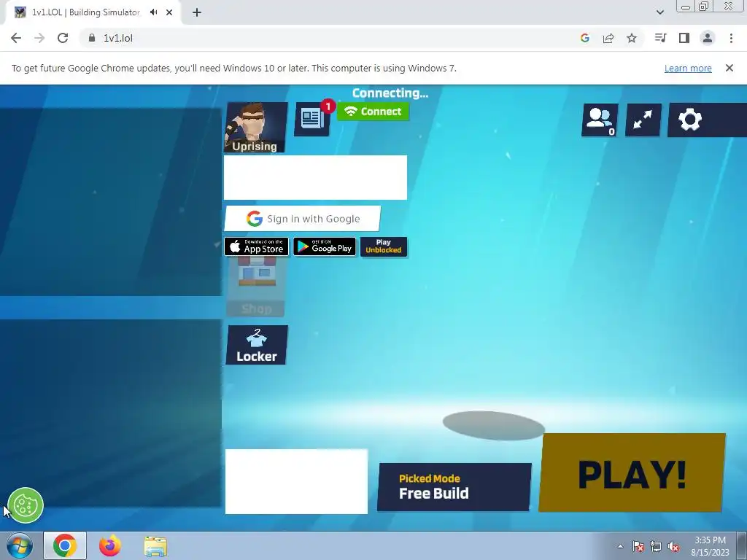Open the Chrome profile avatar
This screenshot has width=747, height=560.
(708, 38)
